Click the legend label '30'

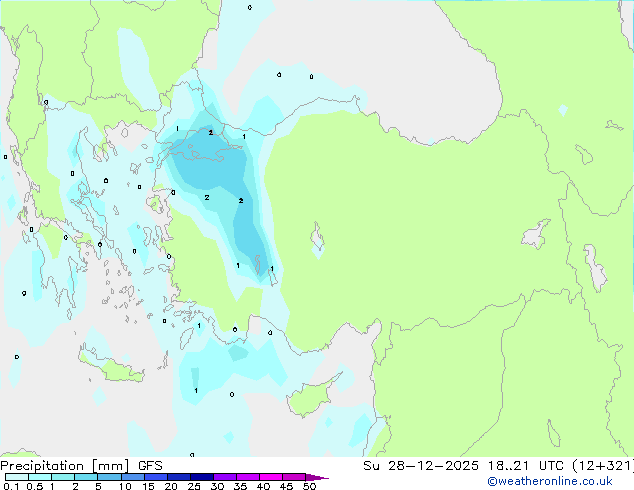coord(217,486)
